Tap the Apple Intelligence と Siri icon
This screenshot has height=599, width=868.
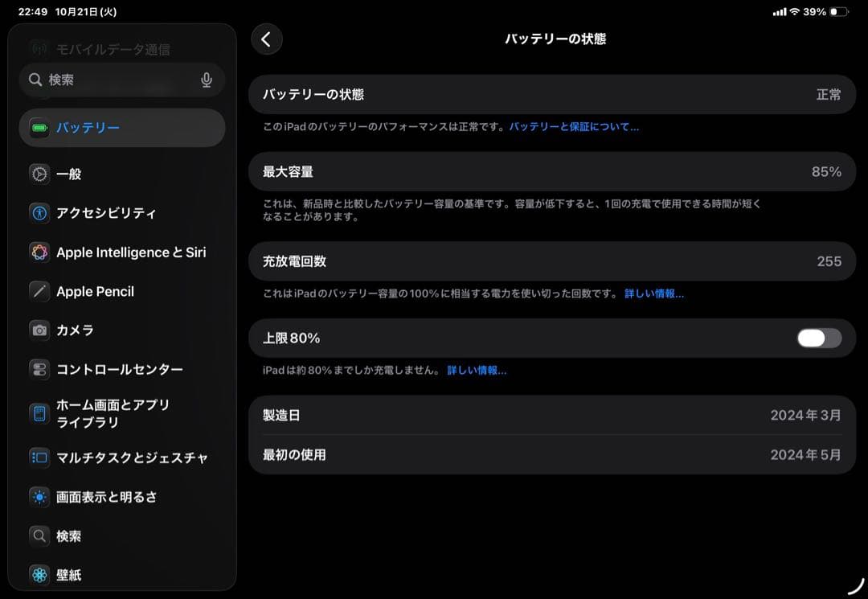click(x=39, y=252)
